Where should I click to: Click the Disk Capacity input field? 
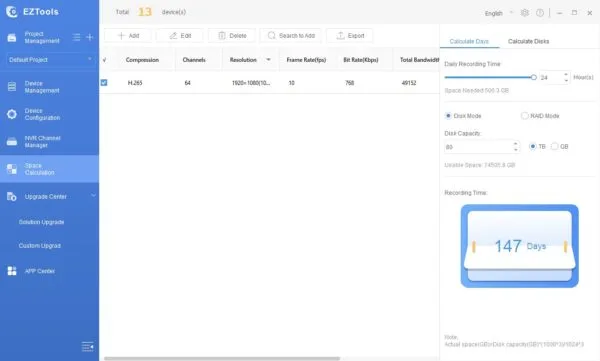pyautogui.click(x=478, y=147)
